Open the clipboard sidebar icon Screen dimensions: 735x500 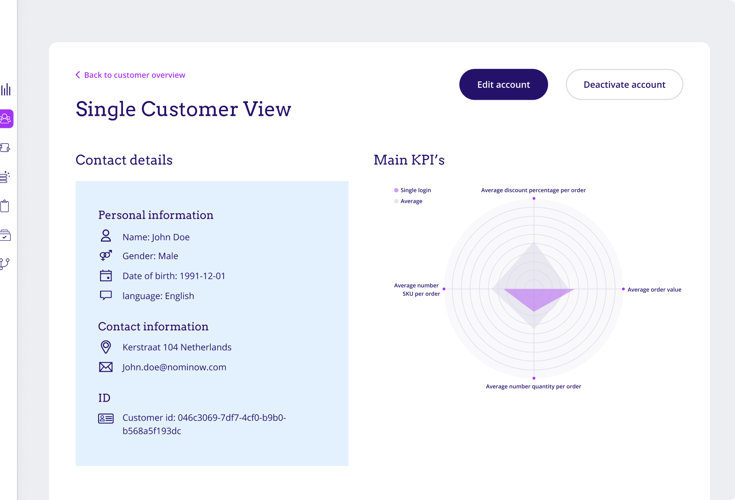6,206
